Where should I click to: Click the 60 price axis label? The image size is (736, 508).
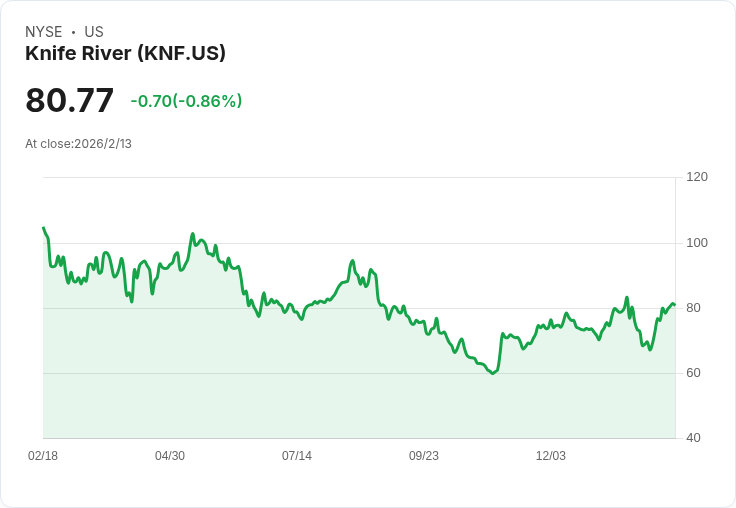click(x=693, y=373)
